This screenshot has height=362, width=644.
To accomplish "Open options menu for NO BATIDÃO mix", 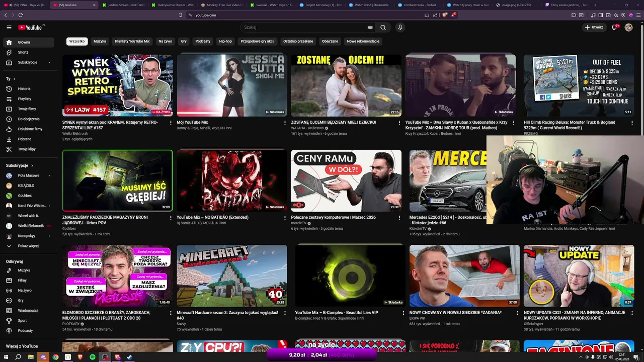I will coord(285,218).
